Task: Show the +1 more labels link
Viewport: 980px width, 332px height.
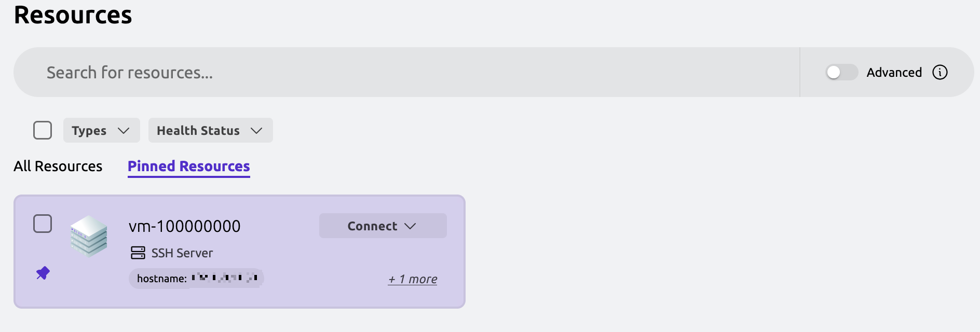Action: click(x=413, y=279)
